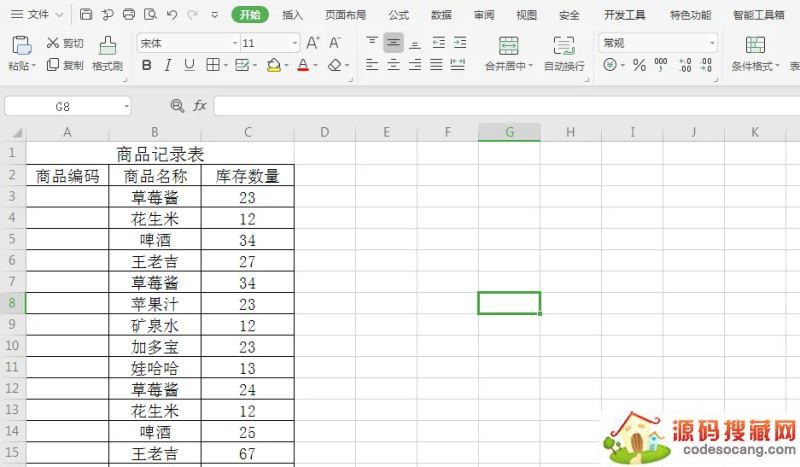Toggle italic formatting
Image resolution: width=800 pixels, height=467 pixels.
click(x=168, y=65)
